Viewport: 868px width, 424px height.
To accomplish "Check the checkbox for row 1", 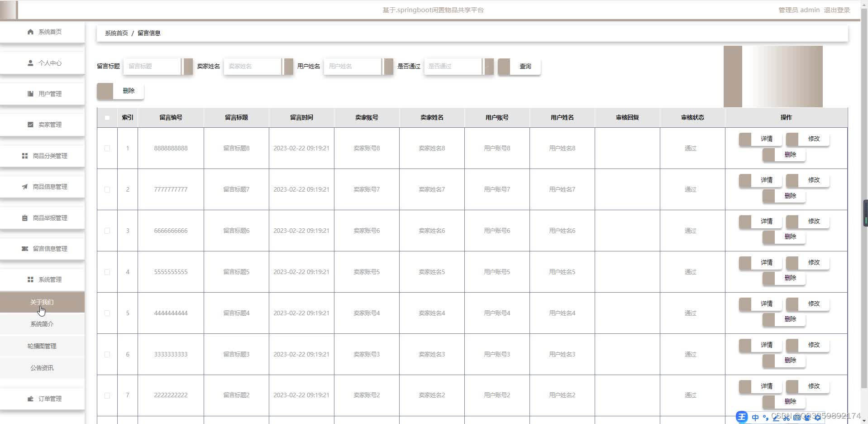I will (107, 148).
